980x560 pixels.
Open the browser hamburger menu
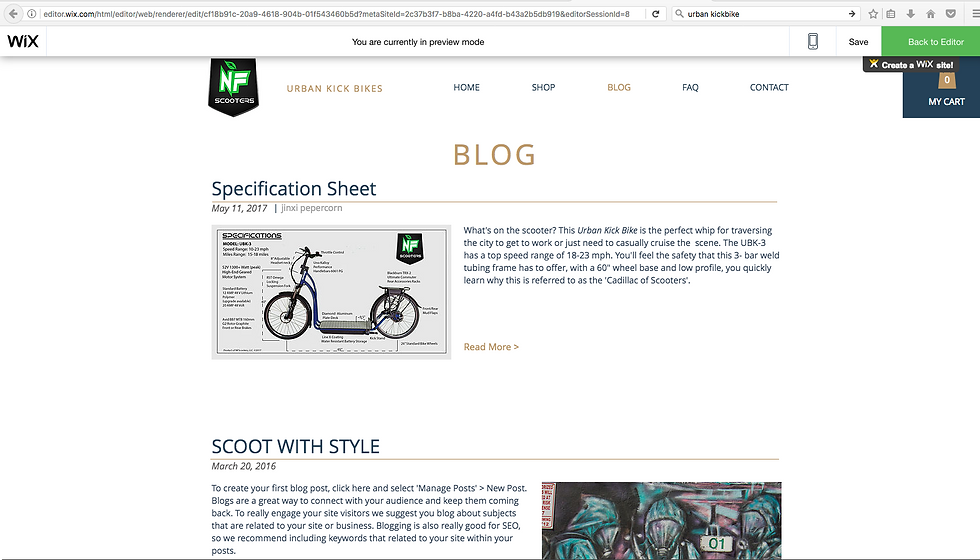click(972, 13)
